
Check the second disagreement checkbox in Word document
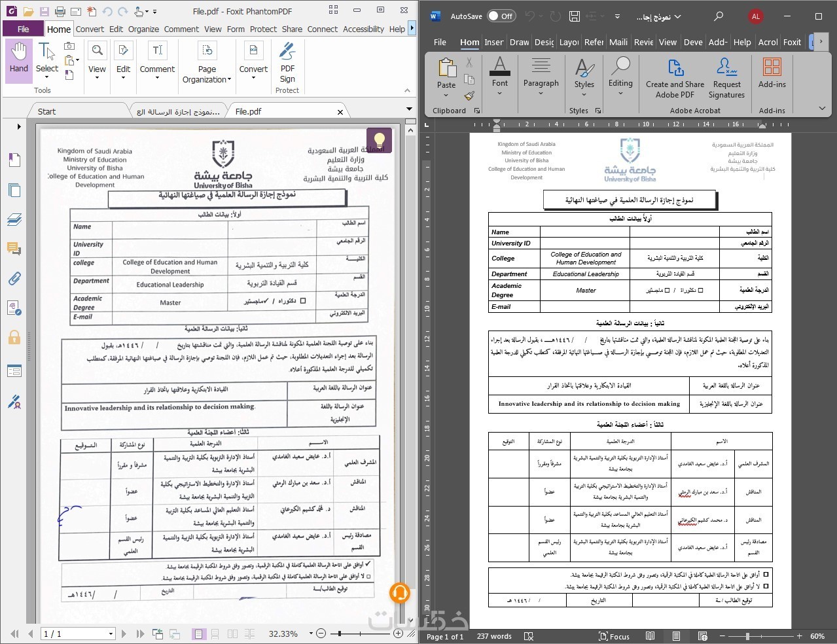(x=766, y=586)
